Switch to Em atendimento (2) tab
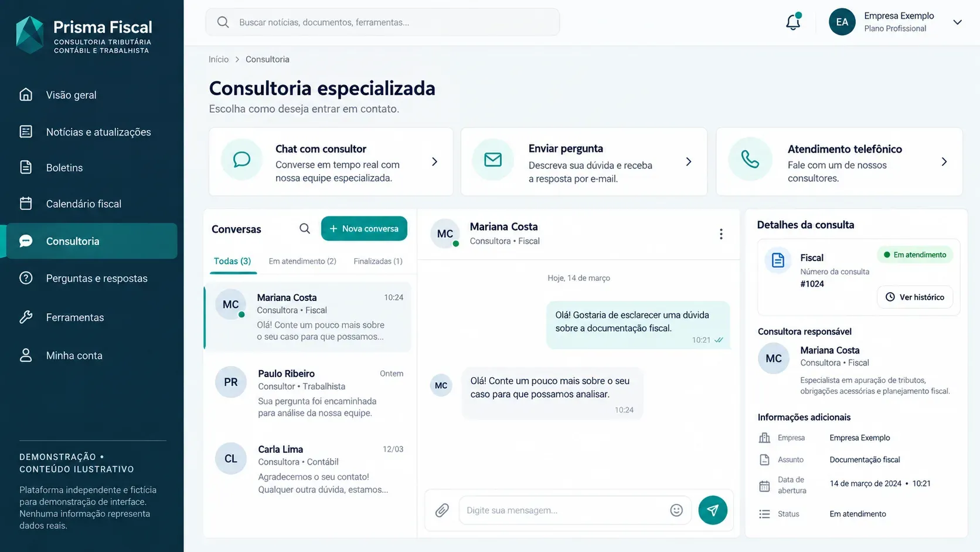 302,261
